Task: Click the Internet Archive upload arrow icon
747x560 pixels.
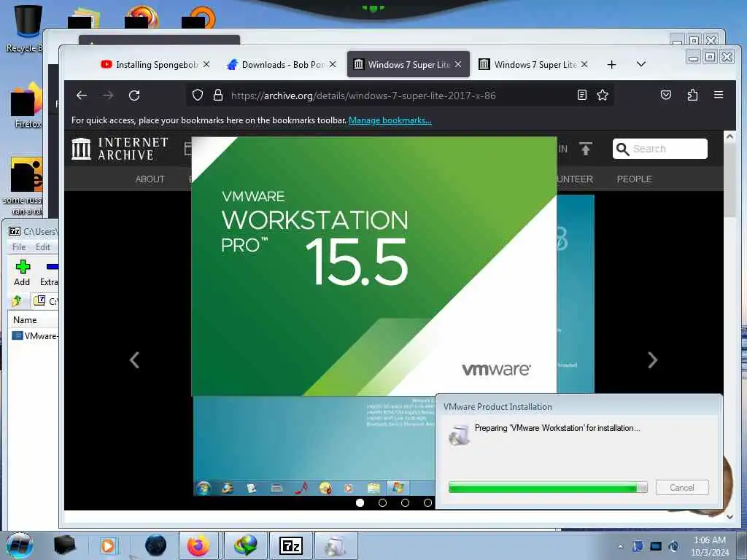Action: tap(586, 149)
